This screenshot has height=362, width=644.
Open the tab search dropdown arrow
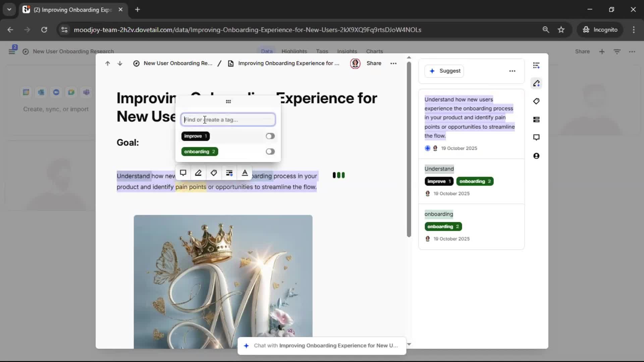9,9
